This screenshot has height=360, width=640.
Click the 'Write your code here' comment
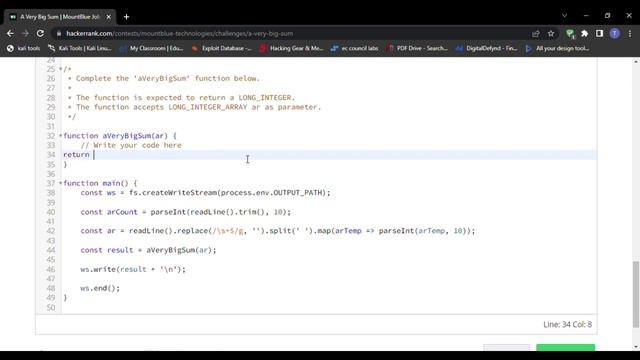(x=131, y=145)
